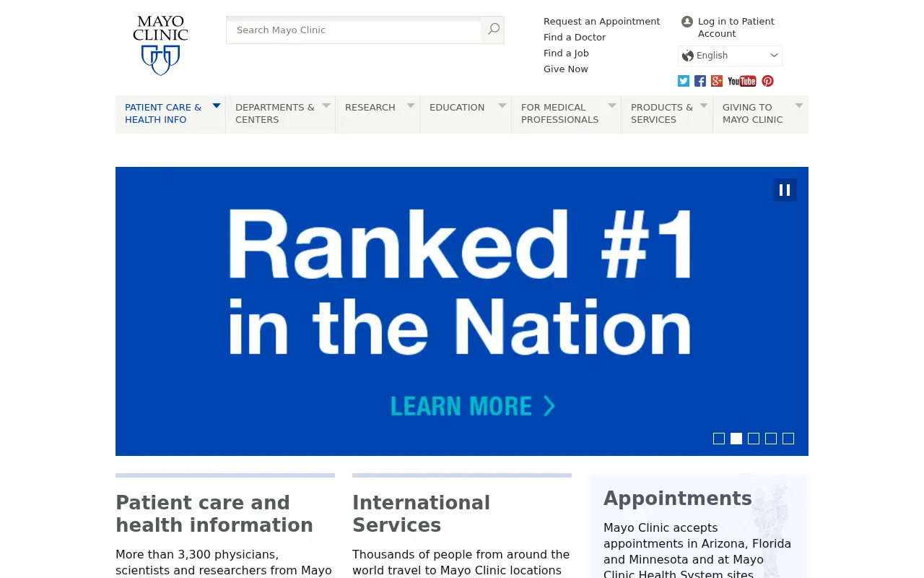Click the search magnifier button

coord(493,30)
